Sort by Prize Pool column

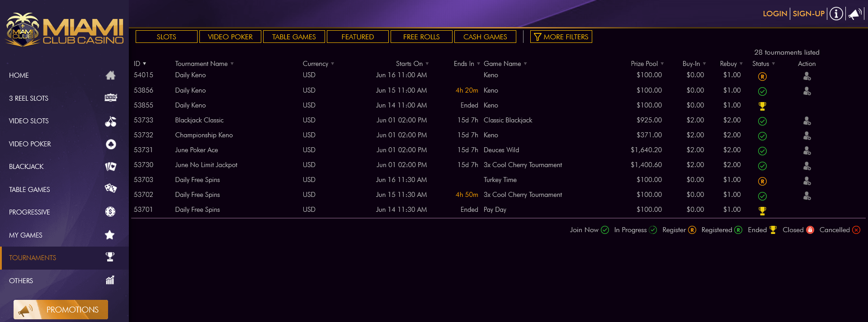click(647, 64)
